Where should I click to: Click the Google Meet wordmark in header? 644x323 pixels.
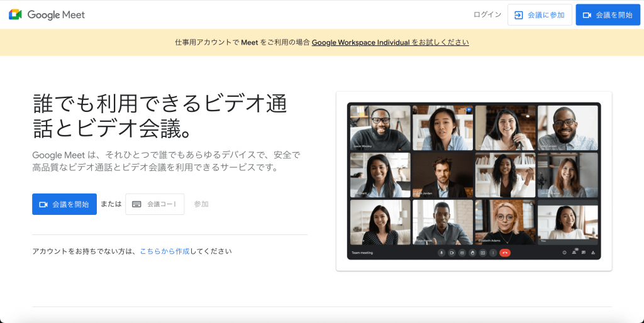(x=56, y=15)
